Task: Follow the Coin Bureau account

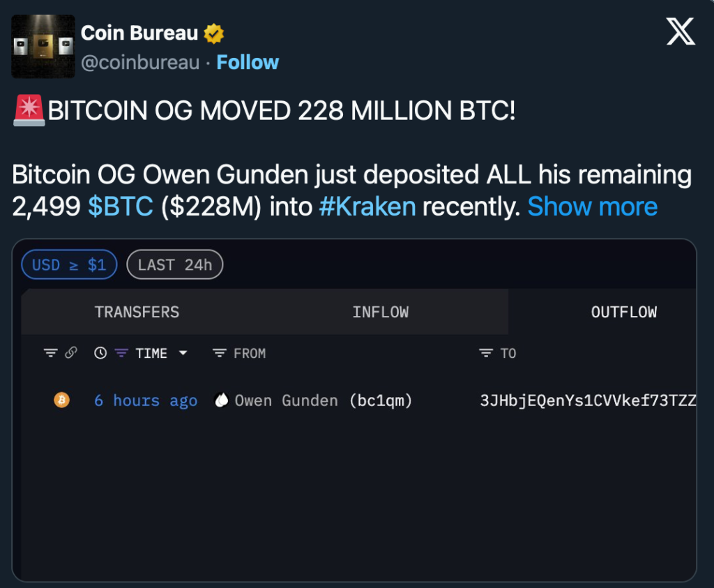Action: (248, 62)
